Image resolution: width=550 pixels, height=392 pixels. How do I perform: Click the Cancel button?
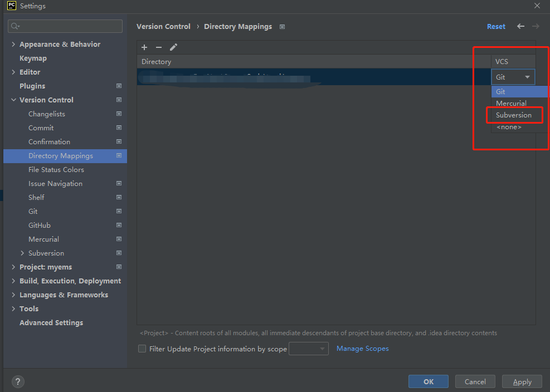pos(475,381)
